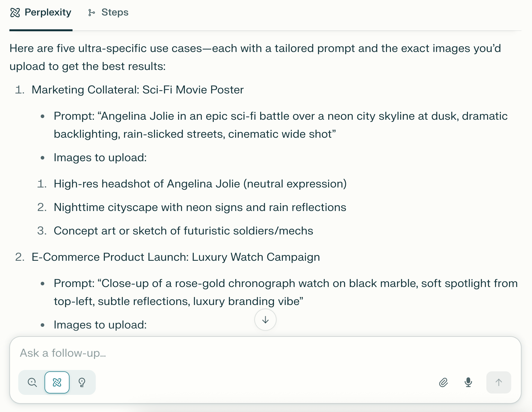Toggle the highlighted Research mode button
532x412 pixels.
pos(57,382)
